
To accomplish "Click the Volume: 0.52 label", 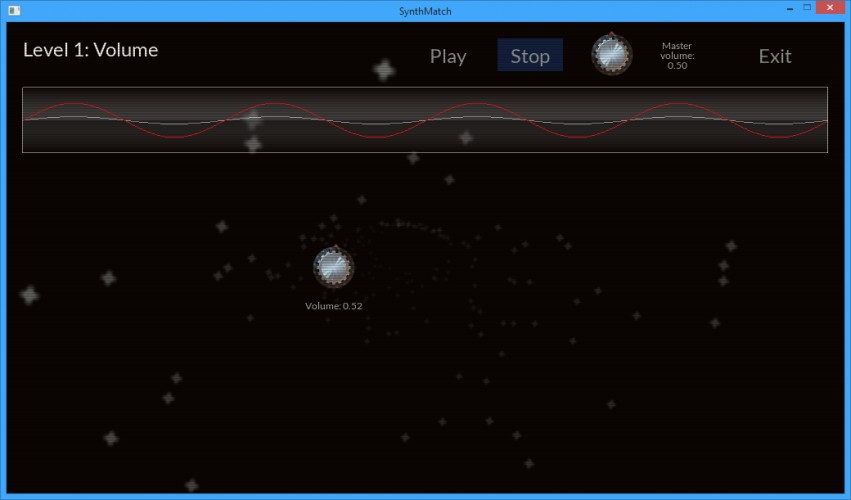I will (333, 306).
